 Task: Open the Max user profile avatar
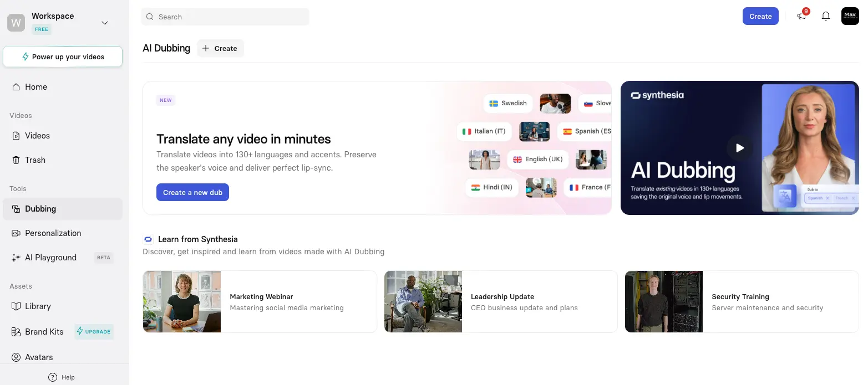[x=850, y=16]
